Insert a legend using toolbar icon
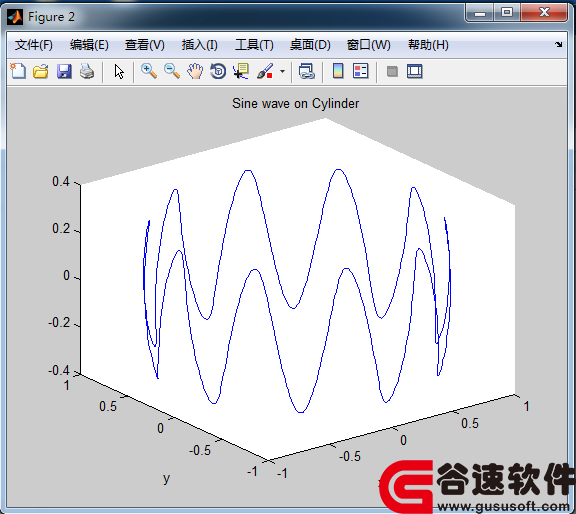Viewport: 576px width, 514px height. [x=360, y=71]
